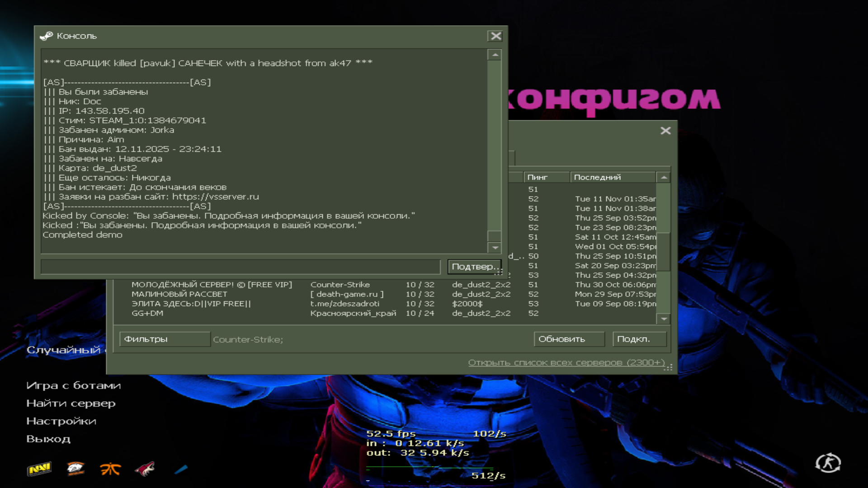Viewport: 868px width, 488px height.
Task: Open Игра с ботами menu item
Action: [x=73, y=385]
